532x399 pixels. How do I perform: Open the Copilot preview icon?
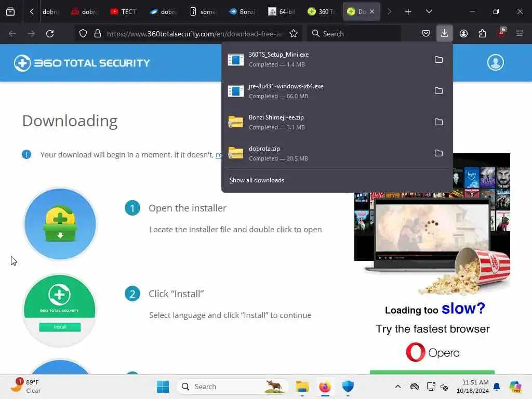[515, 387]
